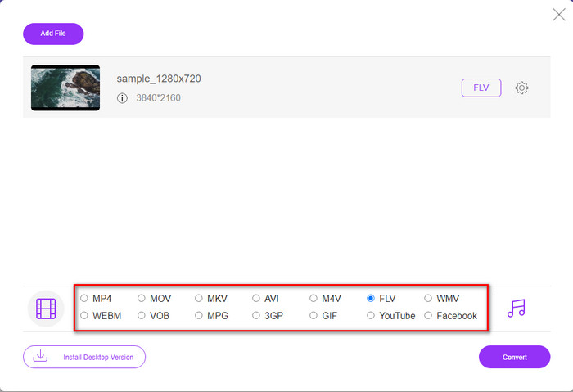573x392 pixels.
Task: Start conversion with Convert button
Action: coord(515,357)
